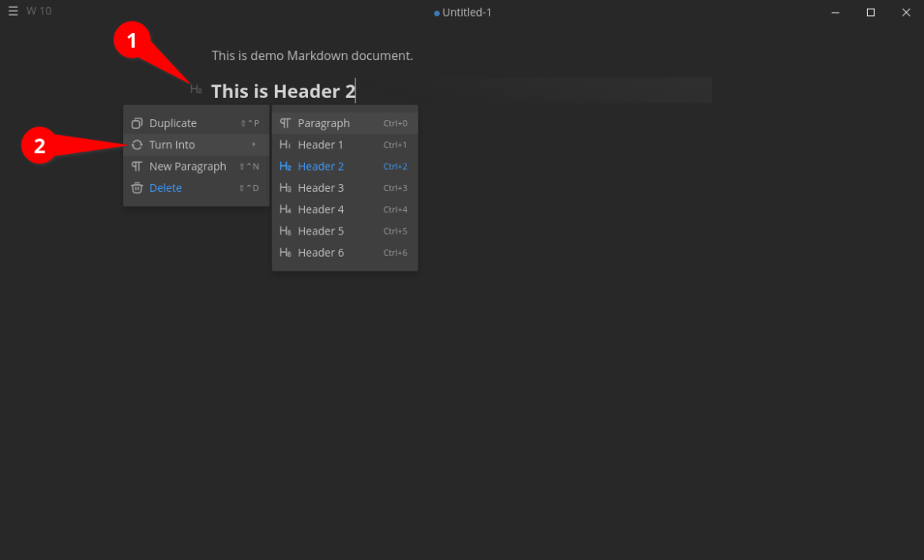The width and height of the screenshot is (924, 560).
Task: Click the Duplicate copy icon
Action: click(137, 122)
